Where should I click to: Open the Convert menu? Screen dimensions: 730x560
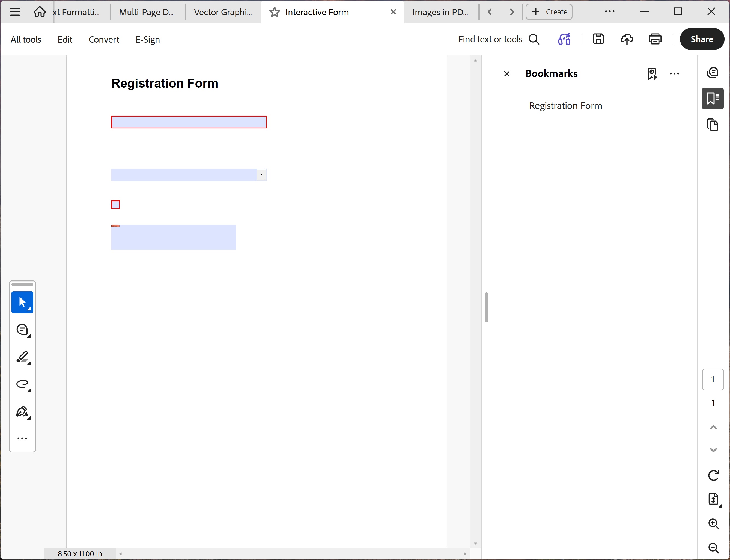pos(104,39)
